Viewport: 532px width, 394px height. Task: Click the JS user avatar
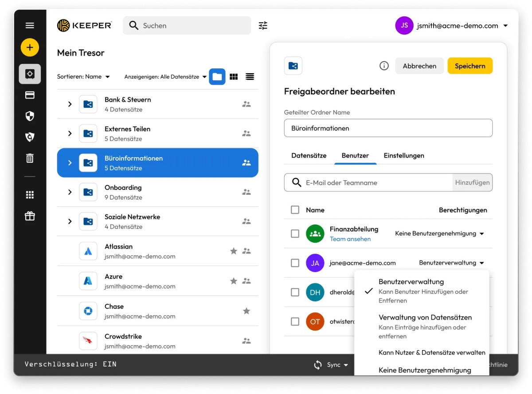[404, 26]
